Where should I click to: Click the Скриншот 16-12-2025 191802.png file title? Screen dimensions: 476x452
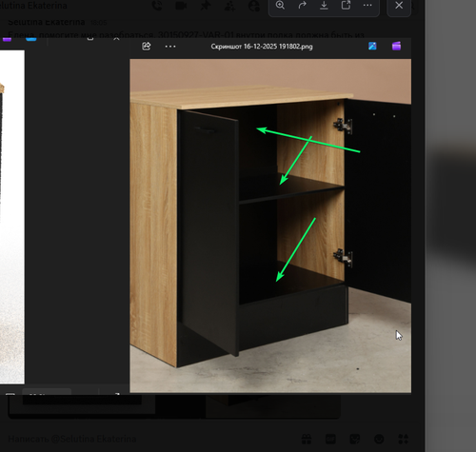point(262,47)
